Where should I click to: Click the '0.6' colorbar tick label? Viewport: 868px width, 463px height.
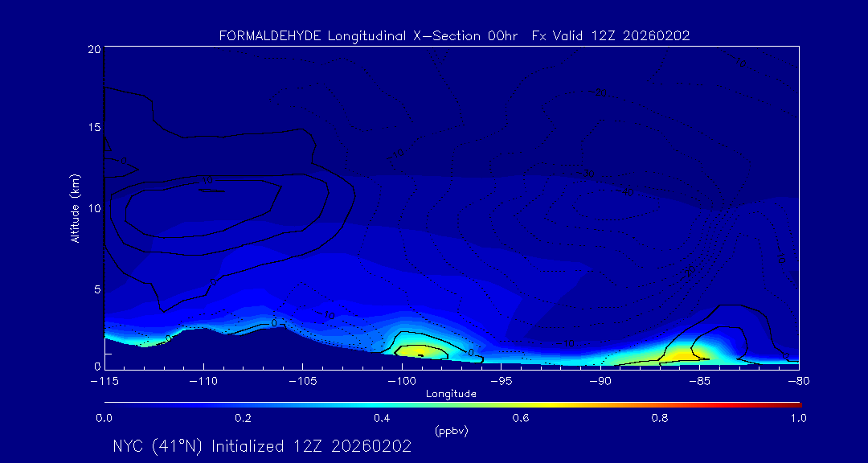click(521, 418)
